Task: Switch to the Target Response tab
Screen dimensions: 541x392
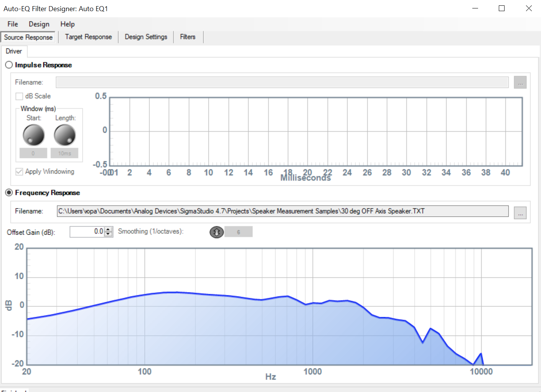Action: 88,37
